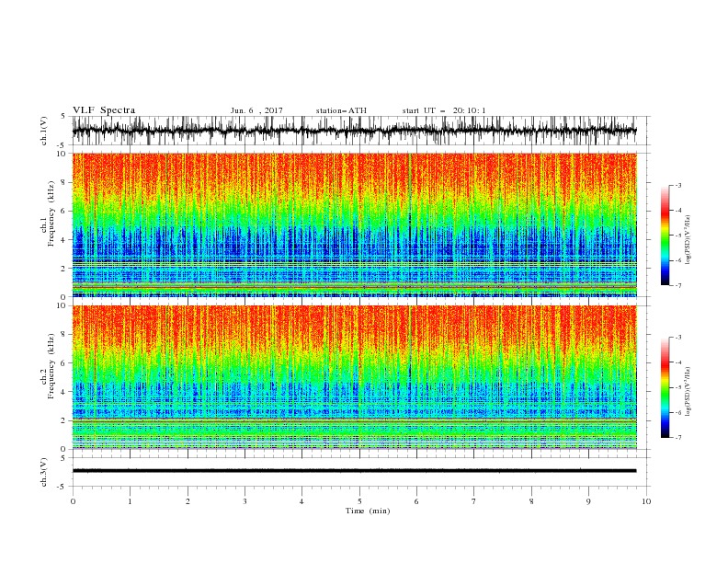Click the ch.3 flat waveform trace
Viewport: 728px width, 563px height.
pyautogui.click(x=354, y=471)
